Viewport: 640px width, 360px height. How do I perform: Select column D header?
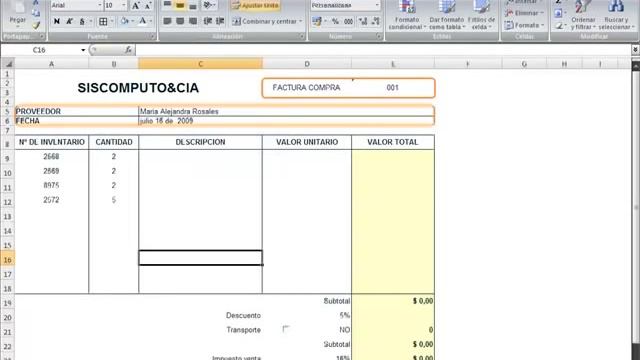pos(307,64)
